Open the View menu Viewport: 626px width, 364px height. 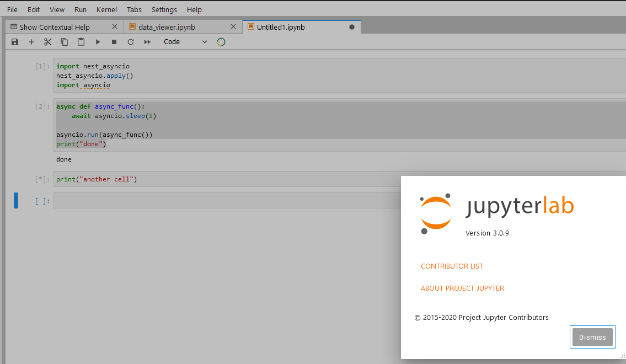click(57, 9)
